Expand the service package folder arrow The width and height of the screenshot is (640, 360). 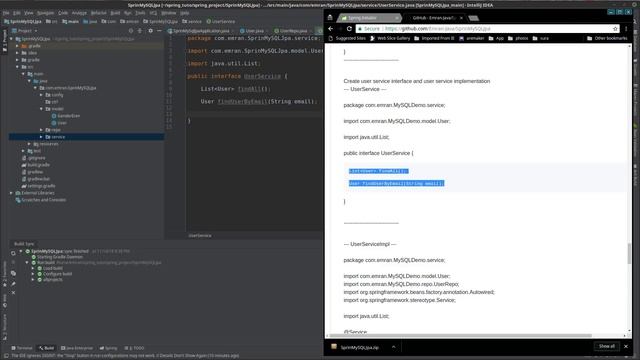coord(41,137)
